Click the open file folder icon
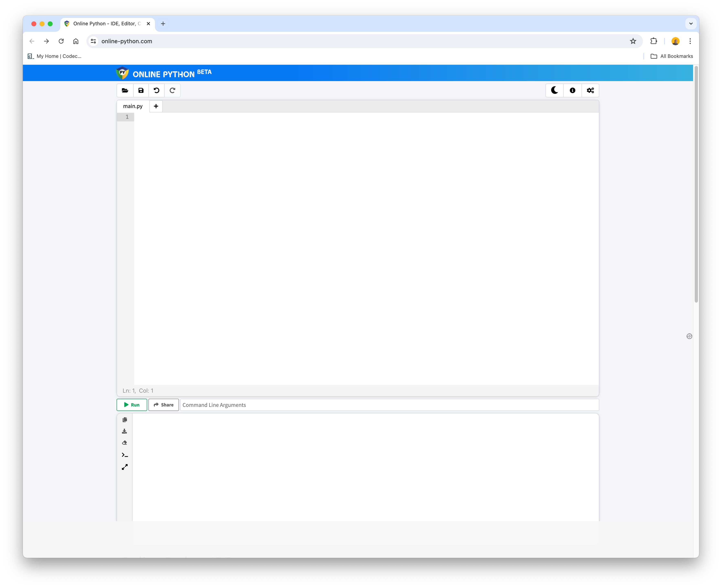The width and height of the screenshot is (722, 588). [x=125, y=90]
